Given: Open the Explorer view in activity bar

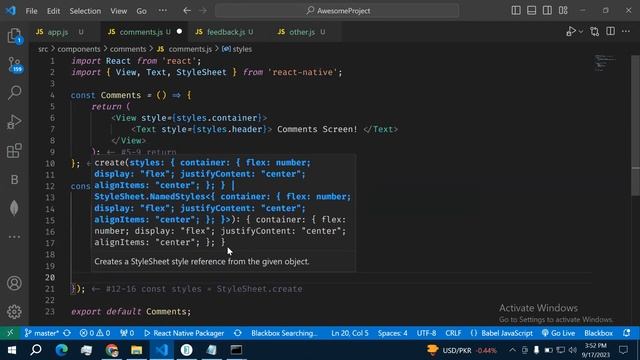Looking at the screenshot, I should point(14,36).
